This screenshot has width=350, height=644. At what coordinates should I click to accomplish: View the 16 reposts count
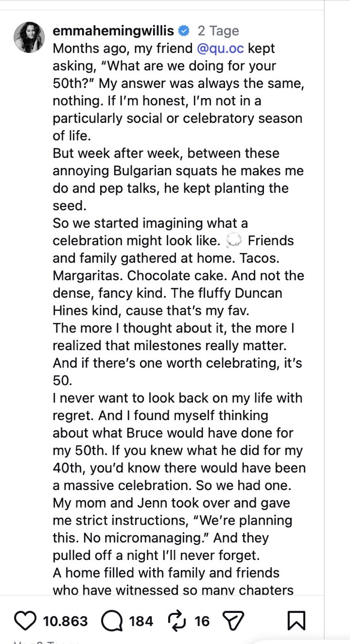tap(202, 621)
